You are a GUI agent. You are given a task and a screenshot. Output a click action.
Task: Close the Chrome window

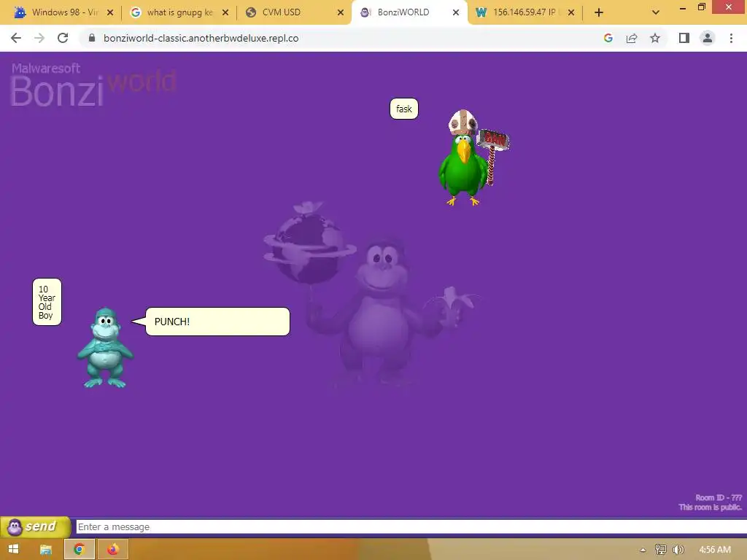point(729,7)
